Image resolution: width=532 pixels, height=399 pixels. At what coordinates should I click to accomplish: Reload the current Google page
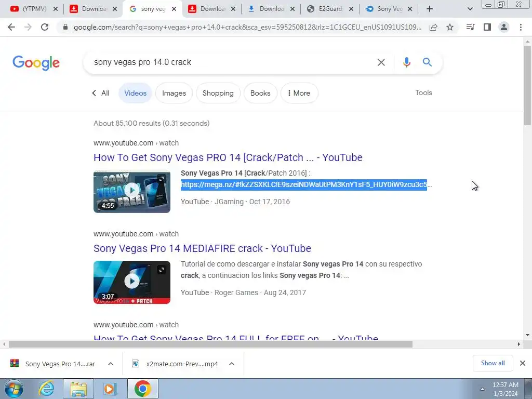click(x=45, y=27)
